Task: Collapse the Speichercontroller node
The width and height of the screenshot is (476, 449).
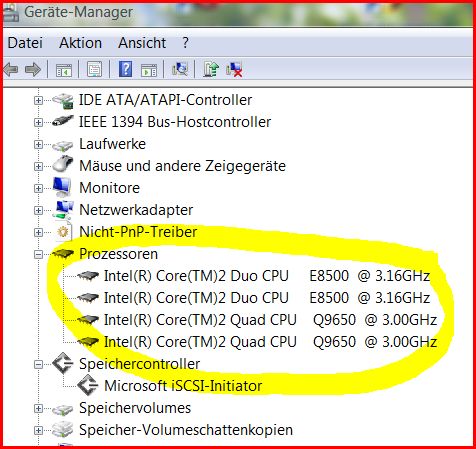Action: coord(38,364)
